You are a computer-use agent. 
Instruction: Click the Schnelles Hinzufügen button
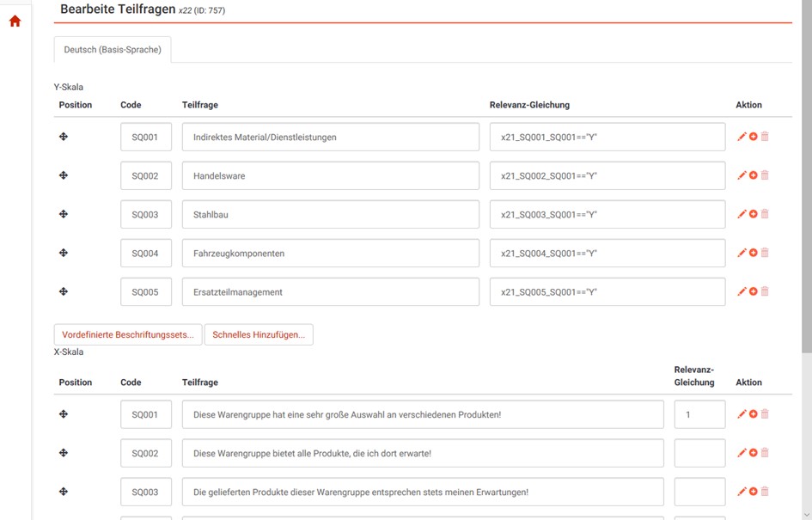point(259,334)
